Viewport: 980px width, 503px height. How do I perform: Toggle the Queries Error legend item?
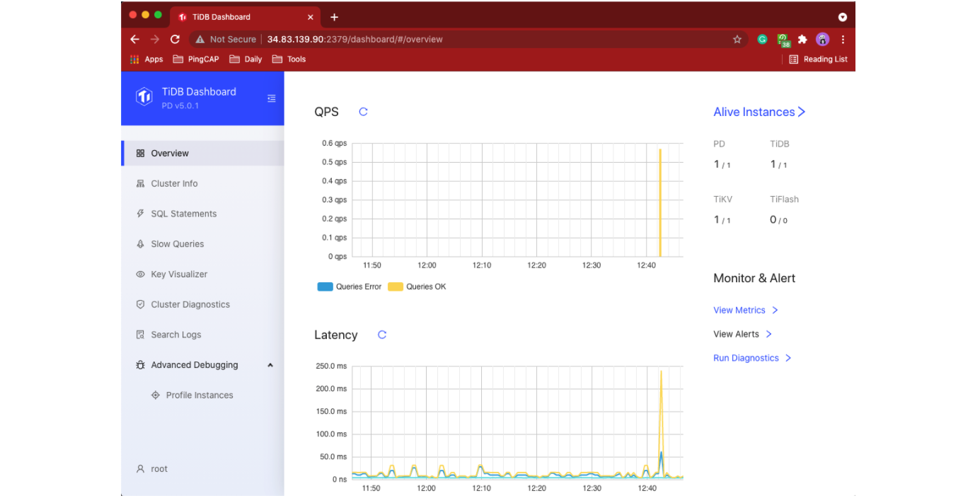click(x=349, y=287)
